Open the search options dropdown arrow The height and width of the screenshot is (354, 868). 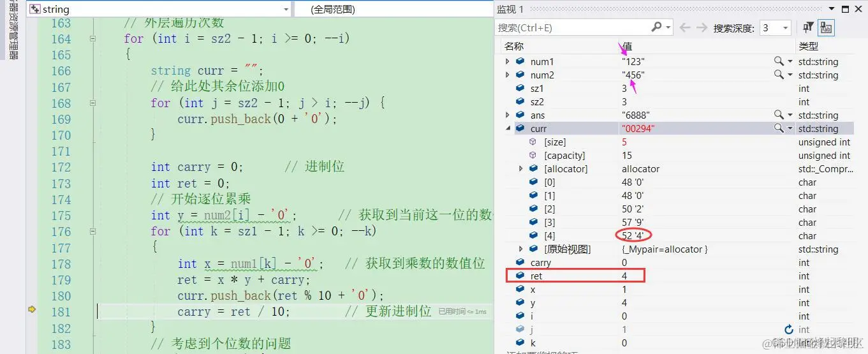click(668, 27)
